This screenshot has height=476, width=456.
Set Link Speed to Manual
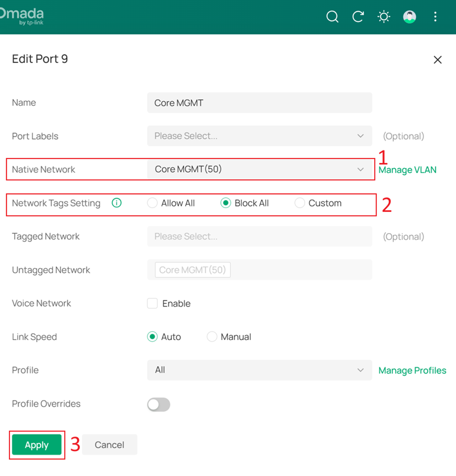point(211,337)
